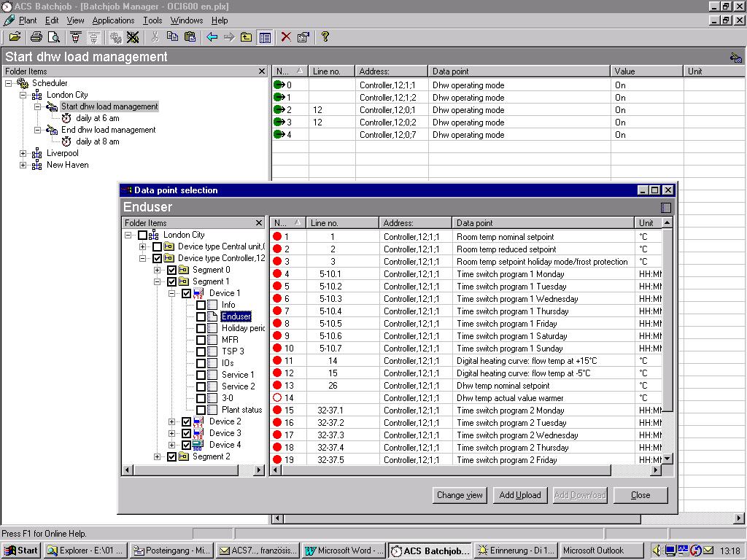Click the crossed-out gears toolbar icon

[133, 36]
